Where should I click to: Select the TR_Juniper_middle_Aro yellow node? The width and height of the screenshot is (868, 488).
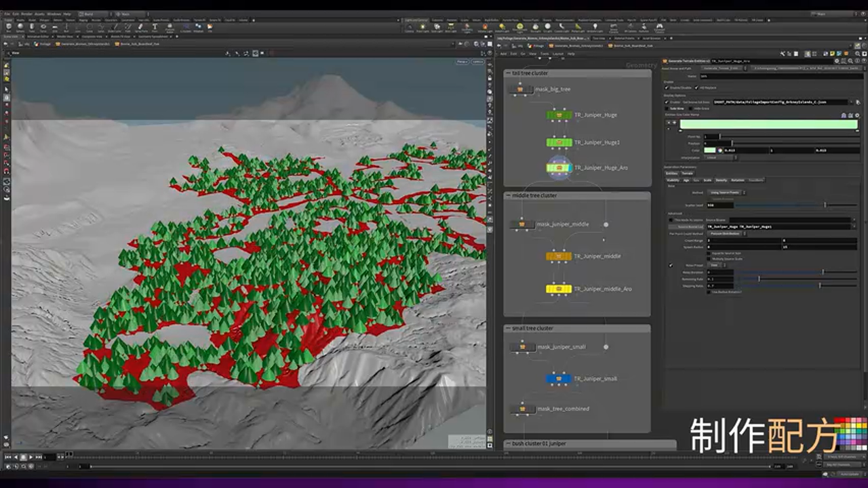pyautogui.click(x=558, y=289)
